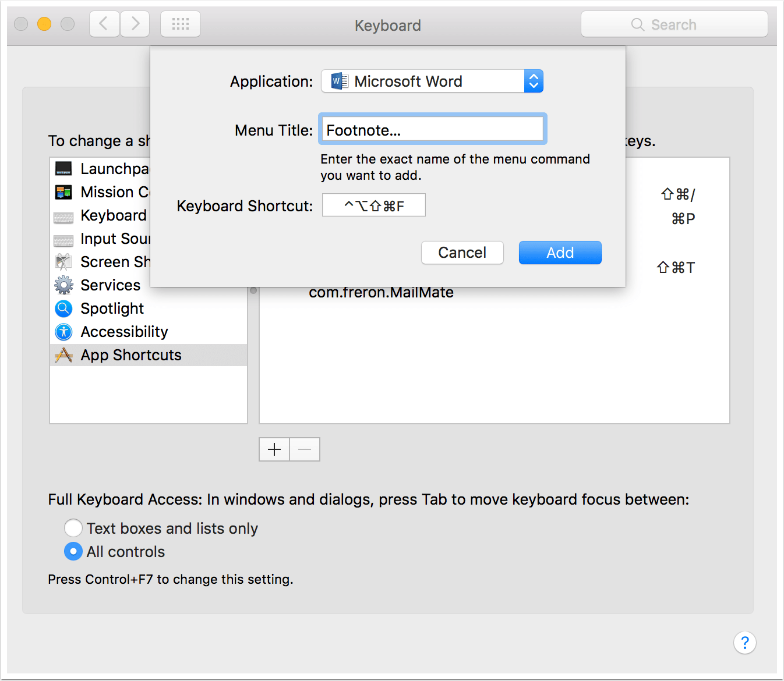Viewport: 784px width, 681px height.
Task: Click the Menu Title field containing Footnote…
Action: point(432,129)
